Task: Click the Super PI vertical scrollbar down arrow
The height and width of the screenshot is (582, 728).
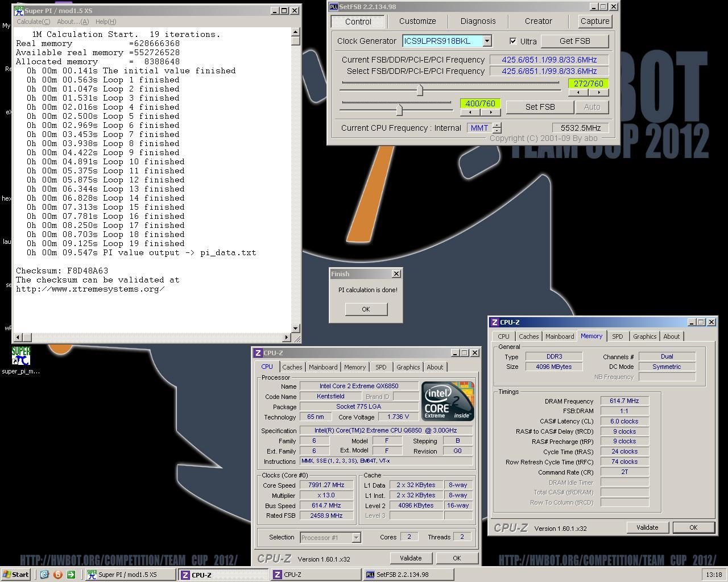Action: 295,328
